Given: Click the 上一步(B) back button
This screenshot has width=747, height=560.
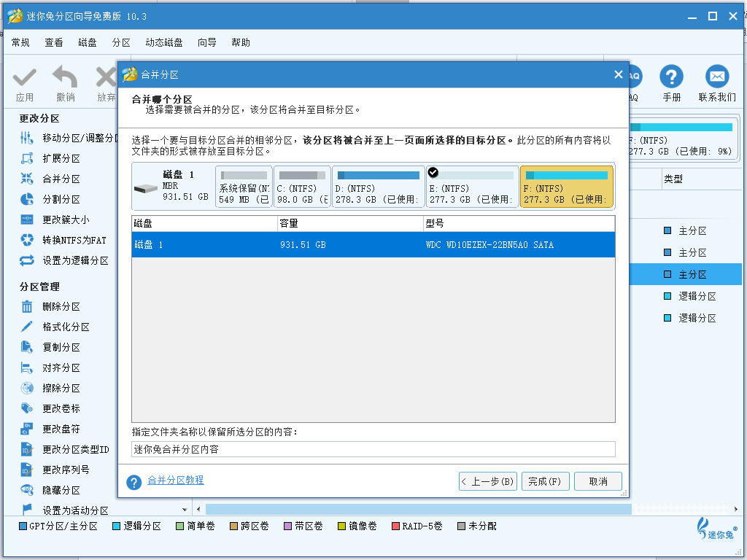Looking at the screenshot, I should pyautogui.click(x=488, y=481).
